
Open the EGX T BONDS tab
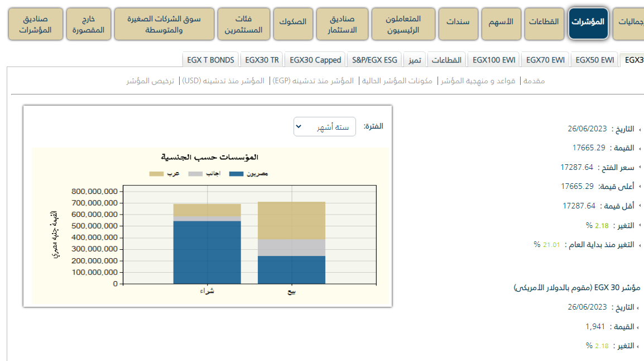[210, 60]
